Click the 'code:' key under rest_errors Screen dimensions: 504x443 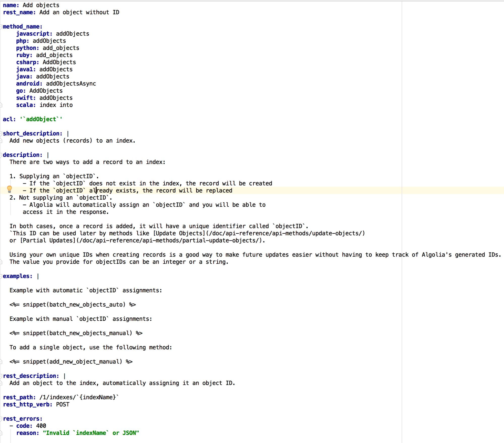(24, 426)
